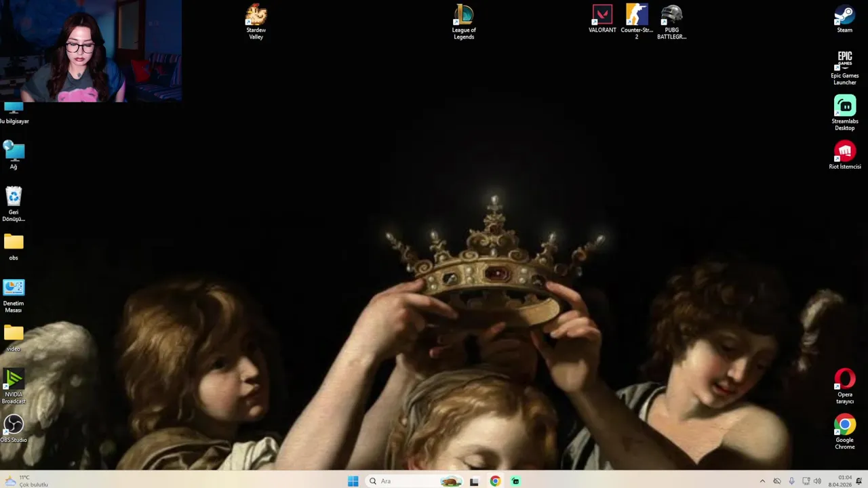Screen dimensions: 868x488
Task: Launch the NVIDIA Broadcast shortcut
Action: point(14,386)
